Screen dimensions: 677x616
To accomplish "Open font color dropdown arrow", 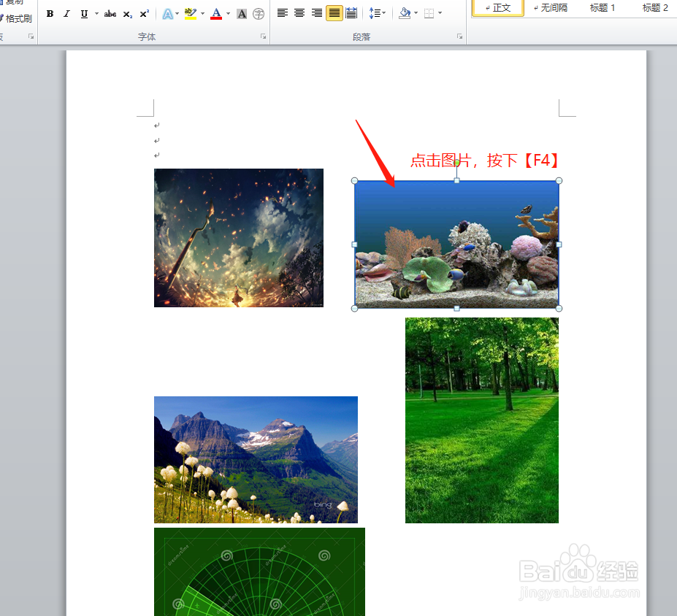I will [x=228, y=14].
